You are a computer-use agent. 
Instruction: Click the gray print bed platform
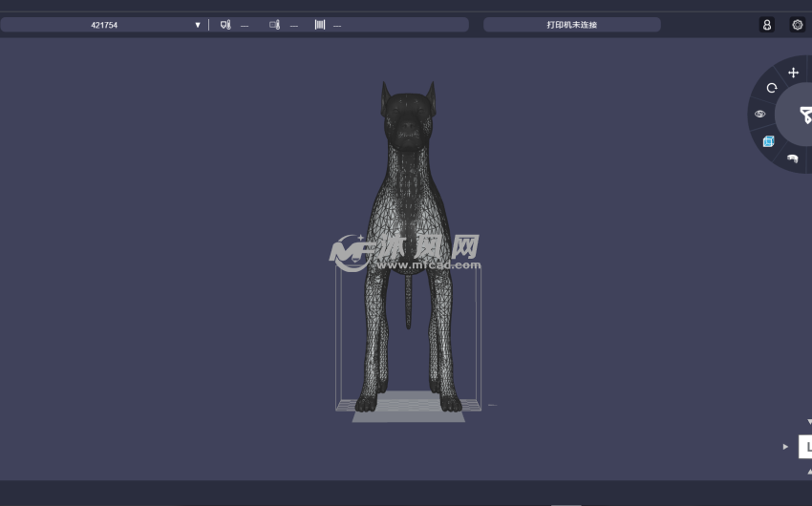[x=408, y=415]
